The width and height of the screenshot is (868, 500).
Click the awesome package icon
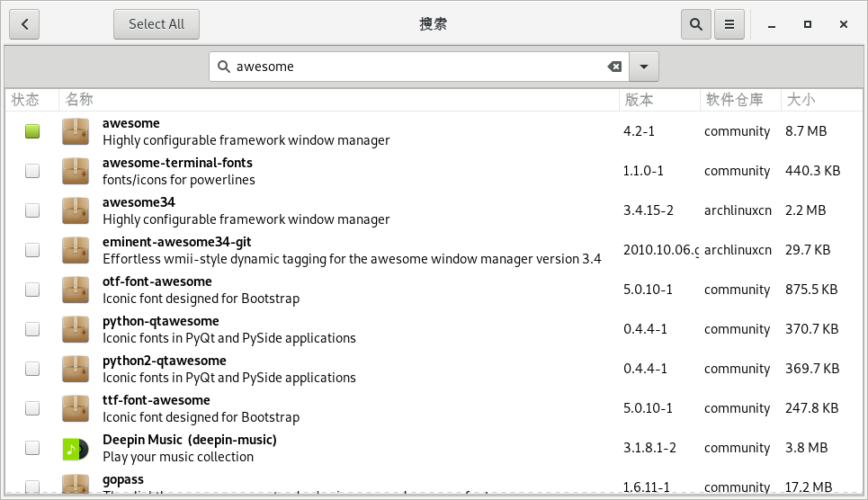(x=76, y=131)
